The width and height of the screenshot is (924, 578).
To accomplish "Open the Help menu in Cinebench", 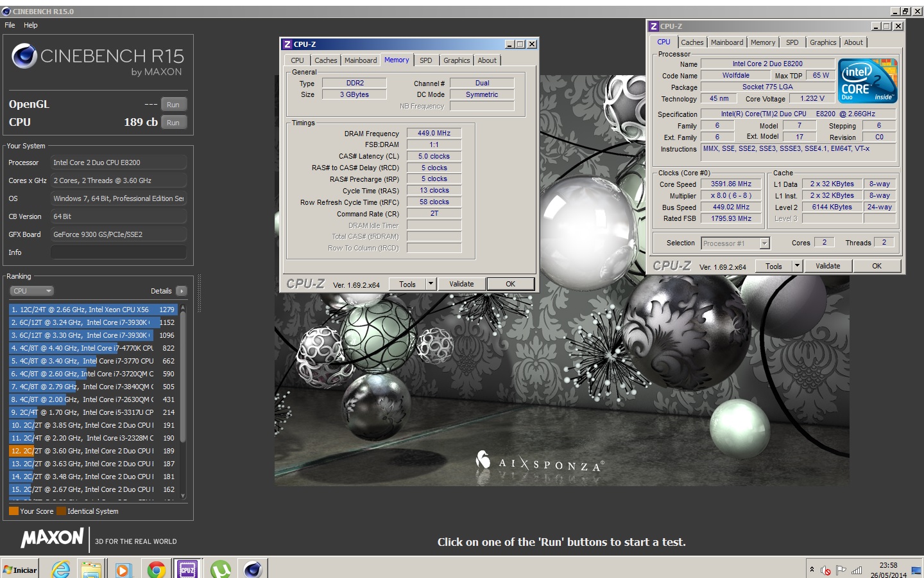I will (x=31, y=25).
